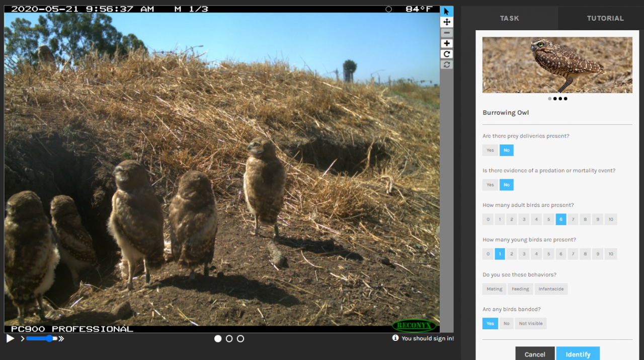Set young birds count to 5
644x360 pixels.
(x=548, y=254)
